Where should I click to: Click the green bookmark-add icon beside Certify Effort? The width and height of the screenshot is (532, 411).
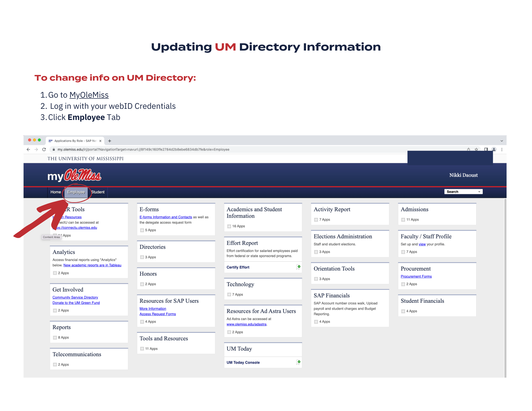coord(298,267)
